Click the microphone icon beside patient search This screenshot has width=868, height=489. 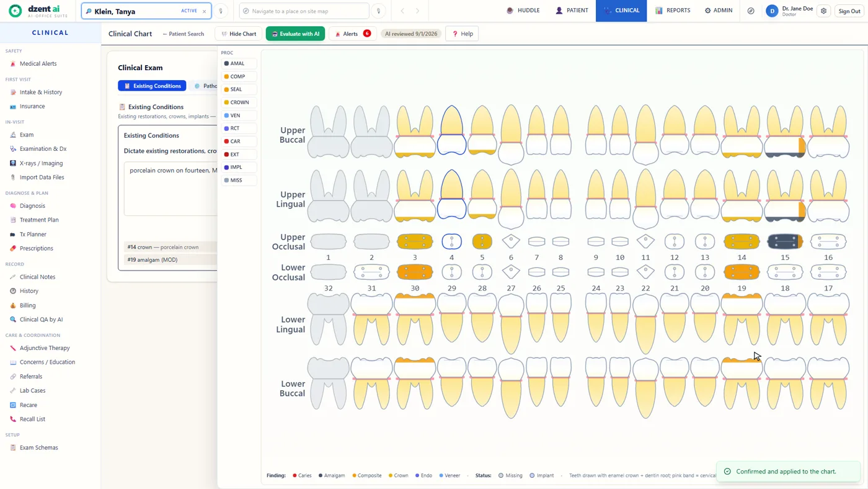(x=221, y=11)
